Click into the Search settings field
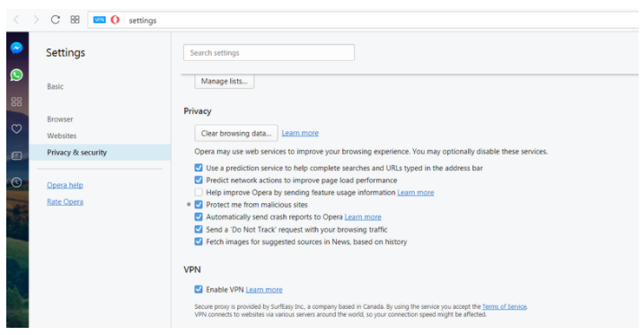The image size is (644, 335). point(269,53)
